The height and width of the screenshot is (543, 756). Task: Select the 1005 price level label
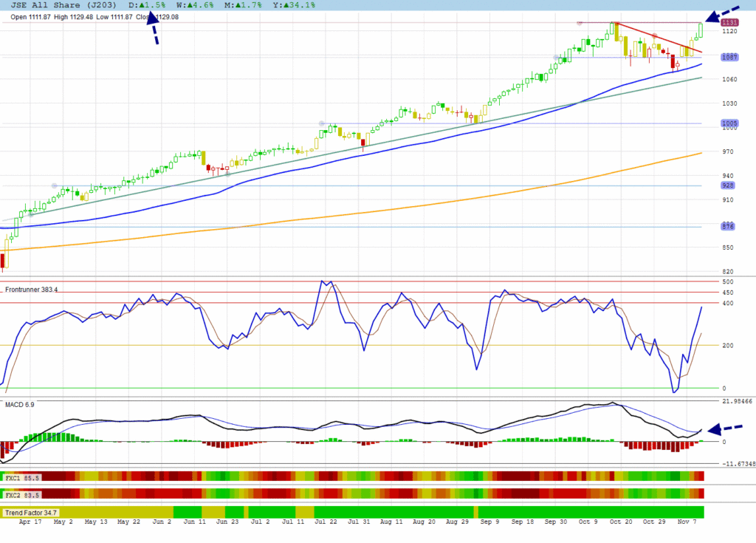729,123
